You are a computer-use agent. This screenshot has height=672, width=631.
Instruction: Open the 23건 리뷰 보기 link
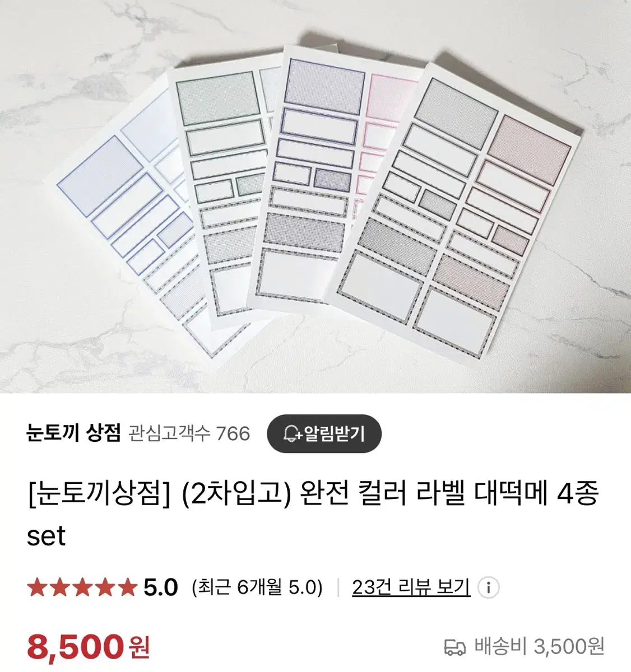411,587
